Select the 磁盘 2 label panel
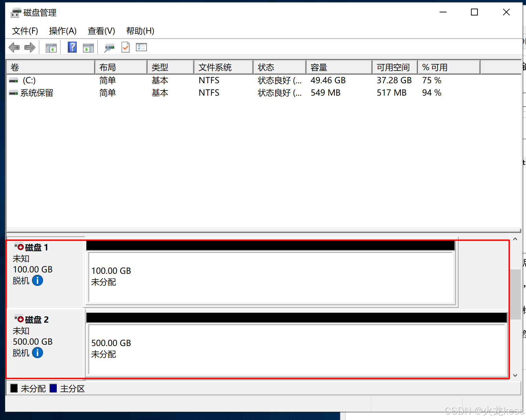 click(x=46, y=344)
